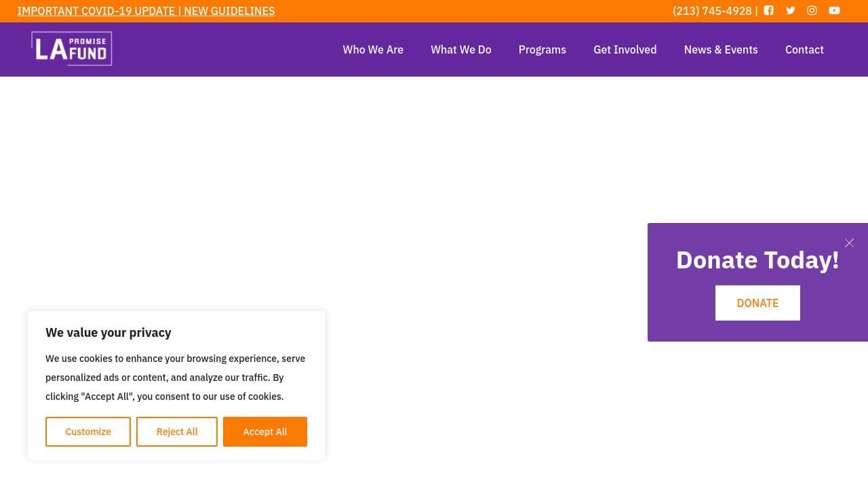Accept all cookies

(x=265, y=432)
